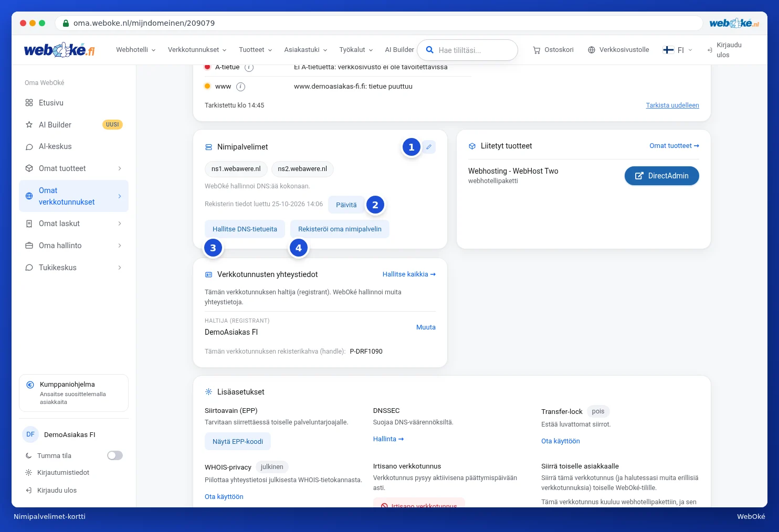Viewport: 779px width, 532px height.
Task: Click Rekisteröi oma nimipalvelin button
Action: pos(340,229)
